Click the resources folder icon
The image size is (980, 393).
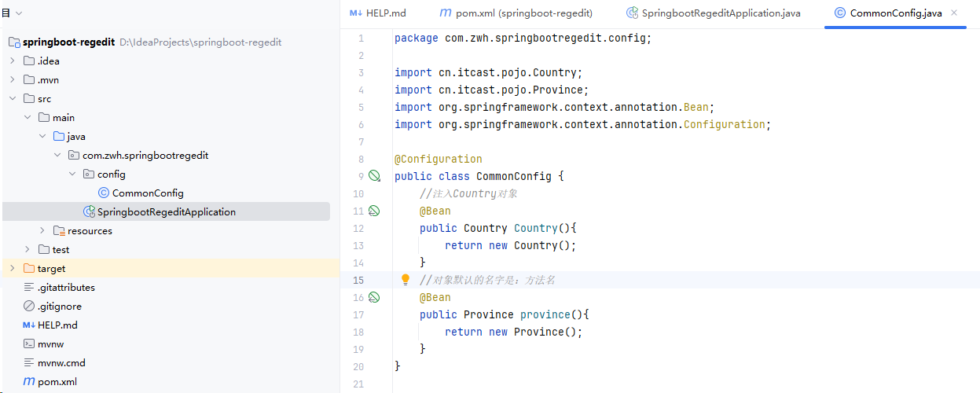pyautogui.click(x=59, y=230)
